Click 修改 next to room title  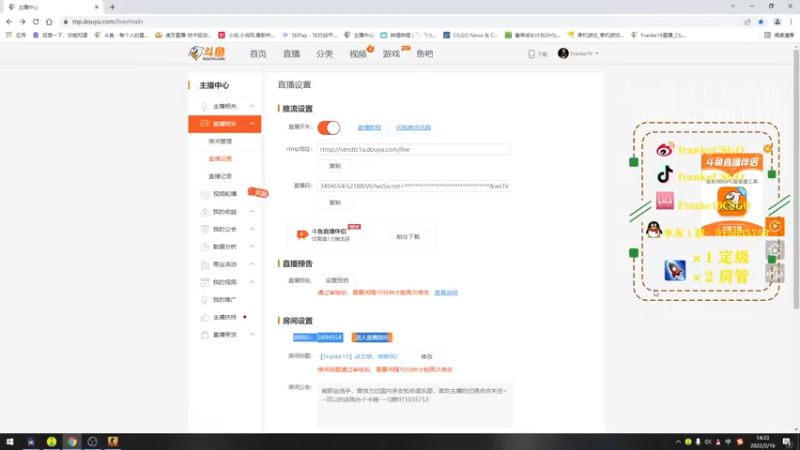(x=427, y=357)
